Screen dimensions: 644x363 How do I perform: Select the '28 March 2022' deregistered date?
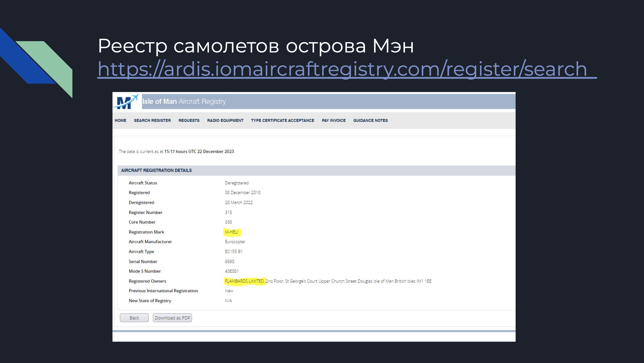pos(239,203)
